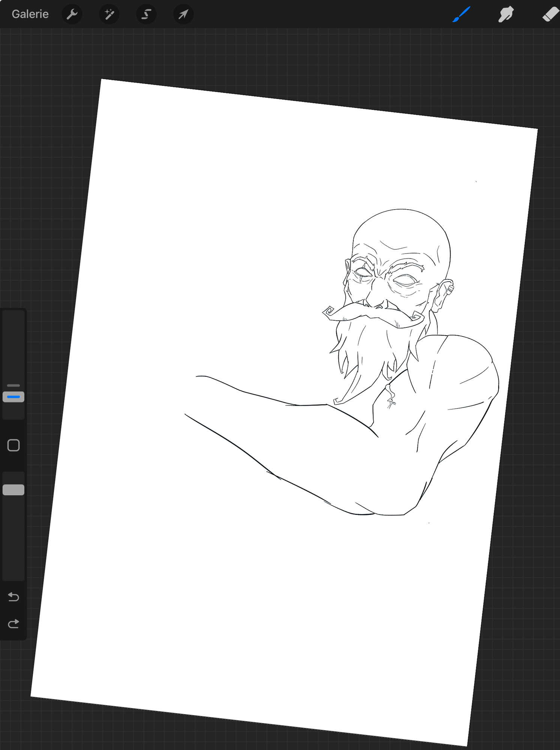Return to the Galerie view

tap(30, 14)
